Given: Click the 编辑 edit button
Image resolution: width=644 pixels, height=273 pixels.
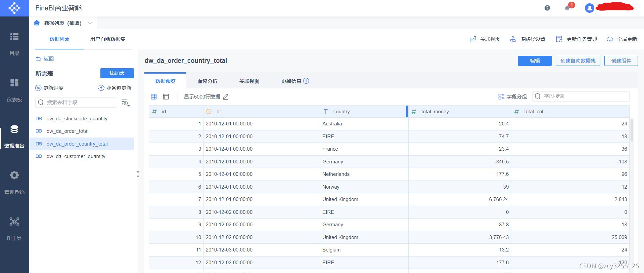Looking at the screenshot, I should pos(535,61).
